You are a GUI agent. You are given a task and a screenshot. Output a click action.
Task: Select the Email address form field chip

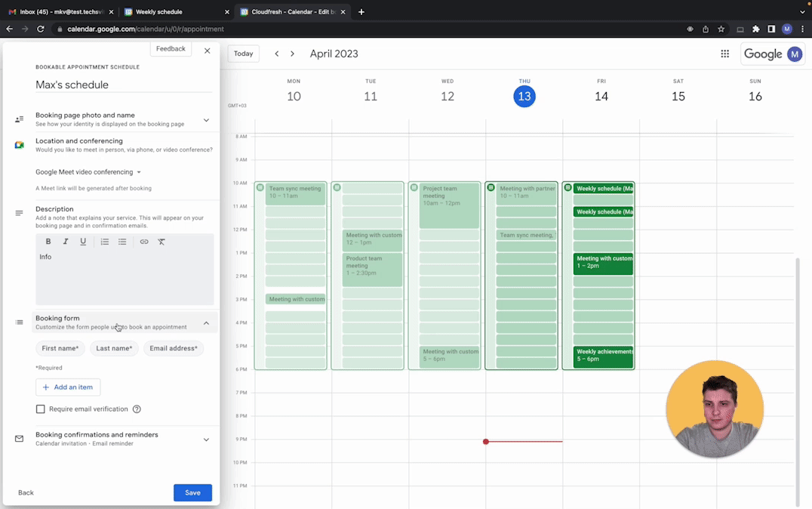(x=174, y=348)
